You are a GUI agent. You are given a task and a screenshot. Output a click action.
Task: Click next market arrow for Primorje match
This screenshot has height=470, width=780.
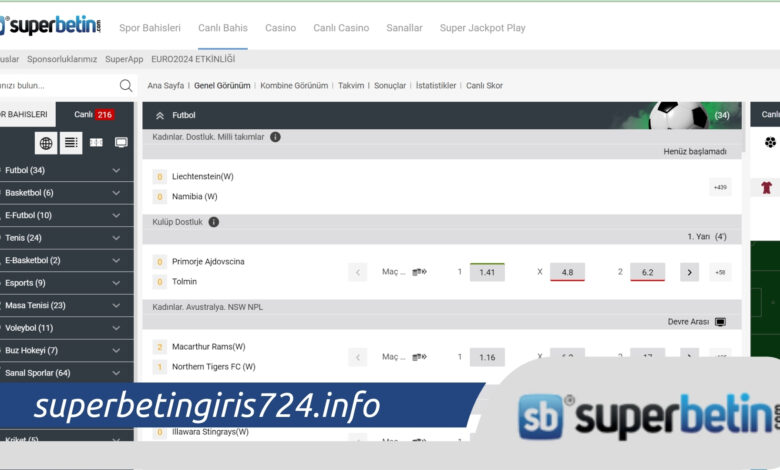pyautogui.click(x=689, y=272)
